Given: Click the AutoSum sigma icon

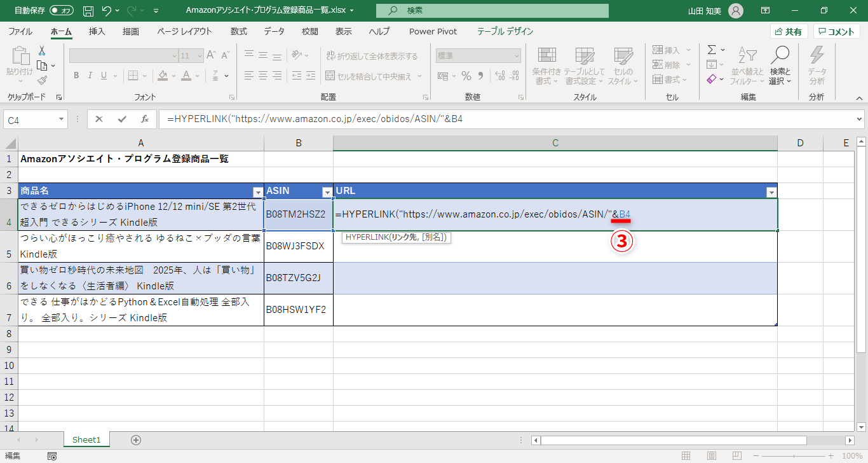Looking at the screenshot, I should [x=712, y=50].
